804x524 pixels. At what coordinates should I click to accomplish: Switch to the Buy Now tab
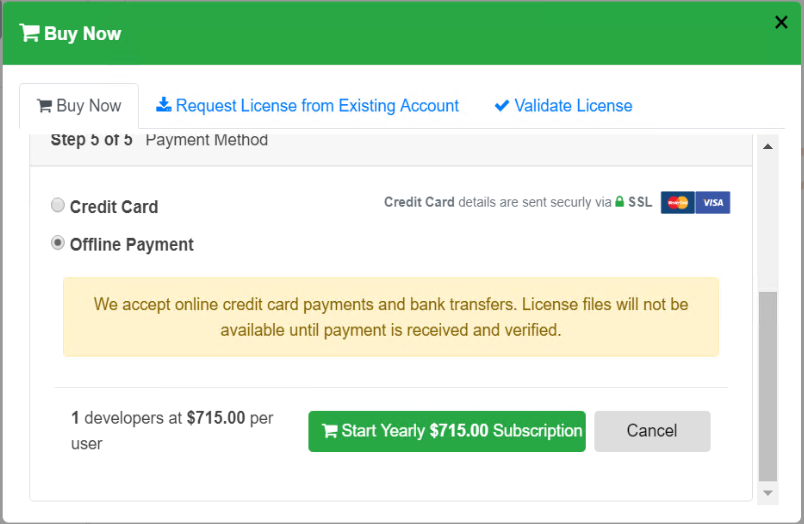[79, 106]
